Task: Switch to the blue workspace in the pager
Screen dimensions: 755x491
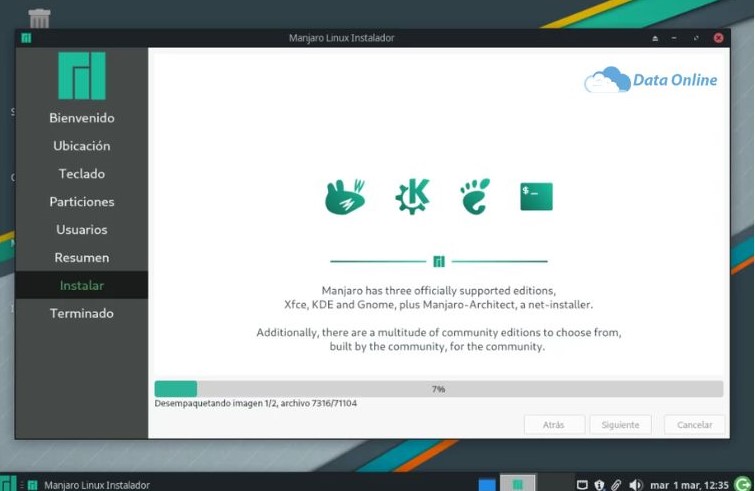Action: 487,484
